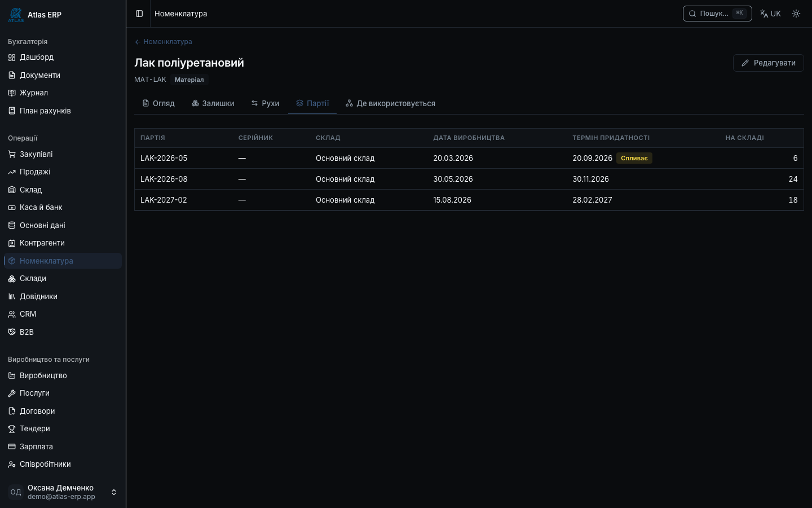Open Дашборд from the sidebar icon

[x=12, y=58]
